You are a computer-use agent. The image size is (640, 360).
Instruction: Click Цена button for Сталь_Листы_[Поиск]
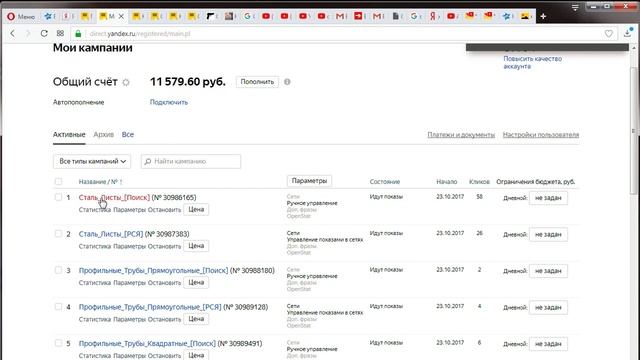pos(196,209)
